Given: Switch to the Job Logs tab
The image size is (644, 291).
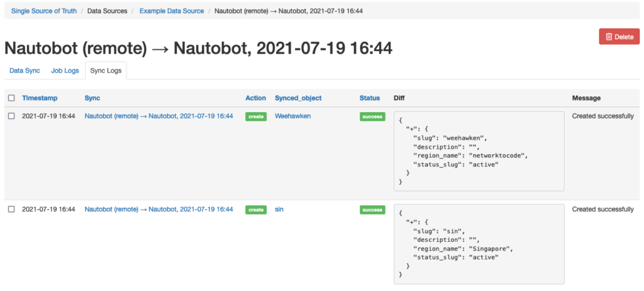Looking at the screenshot, I should point(65,71).
